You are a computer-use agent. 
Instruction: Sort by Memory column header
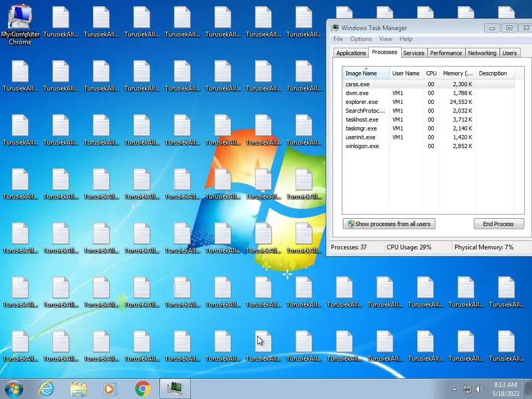(458, 73)
